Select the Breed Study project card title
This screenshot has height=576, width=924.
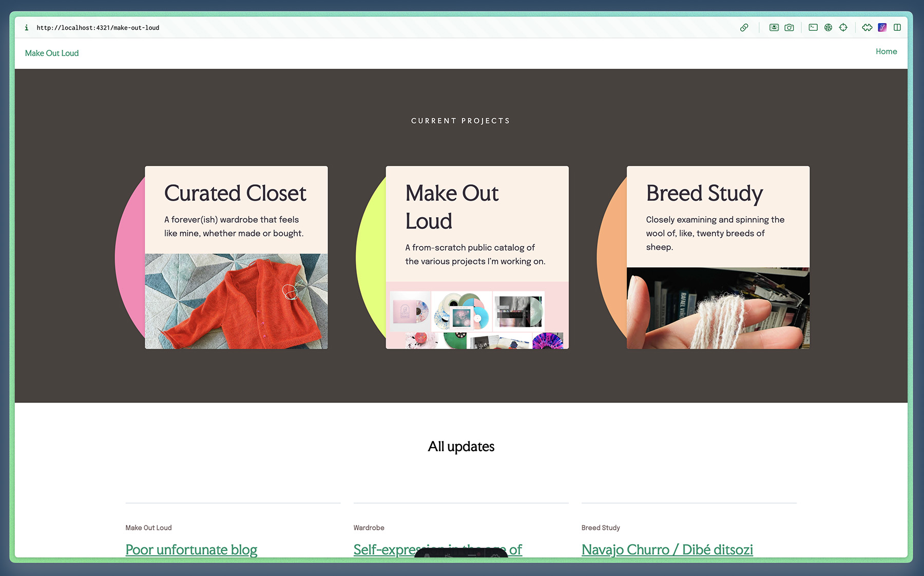pos(704,194)
